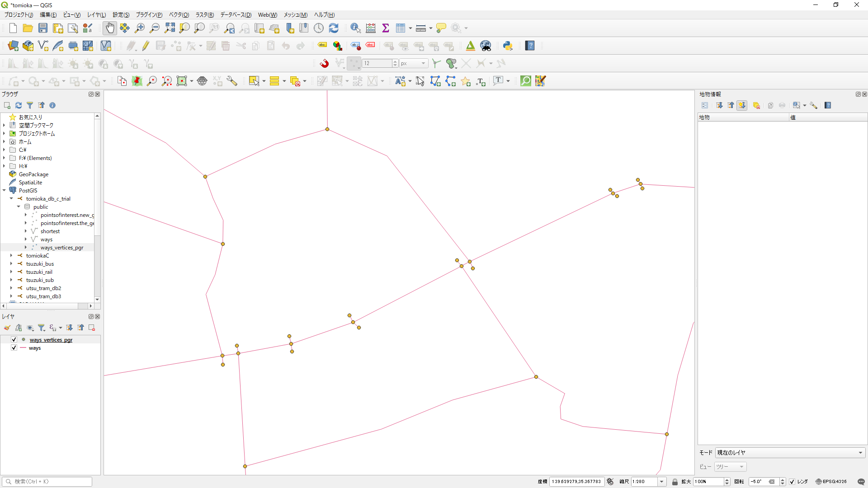Toggle the snapping magnet icon
The image size is (868, 488).
pyautogui.click(x=324, y=63)
